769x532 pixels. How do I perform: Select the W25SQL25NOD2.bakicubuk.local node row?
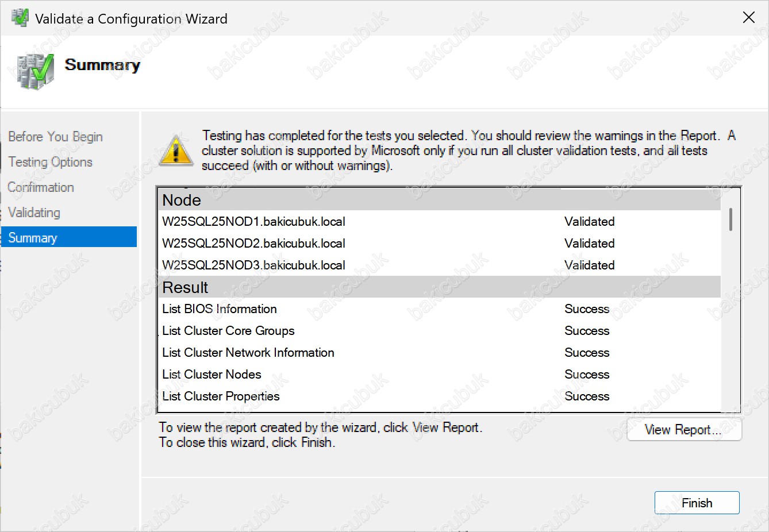click(253, 244)
